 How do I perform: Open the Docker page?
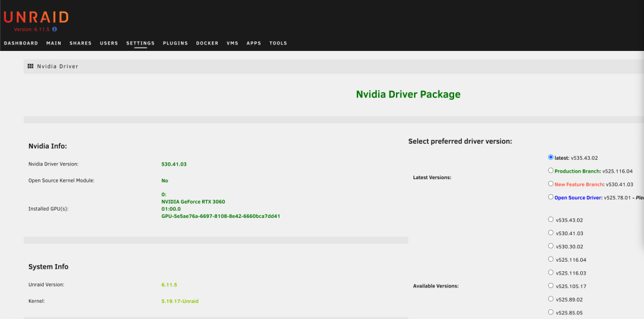207,43
